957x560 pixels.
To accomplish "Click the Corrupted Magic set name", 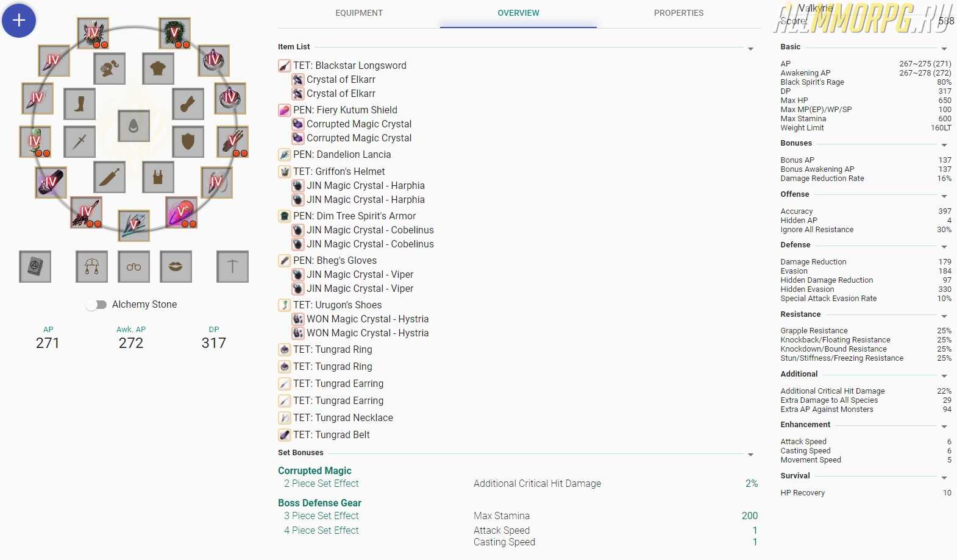I will tap(315, 470).
